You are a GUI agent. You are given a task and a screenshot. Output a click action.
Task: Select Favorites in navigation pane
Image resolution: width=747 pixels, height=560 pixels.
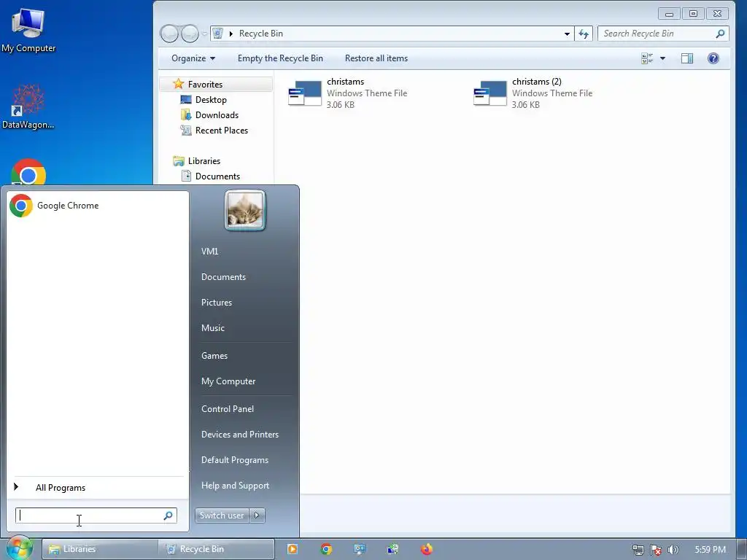coord(205,85)
